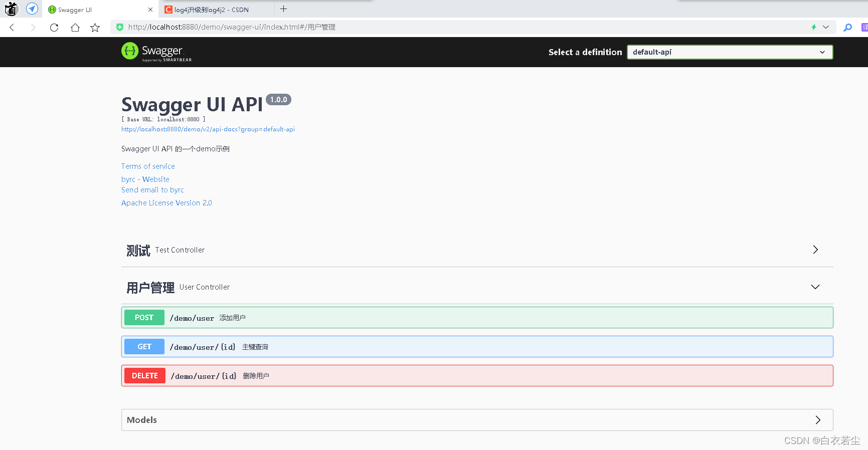Click the Swagger UI API title

[192, 105]
